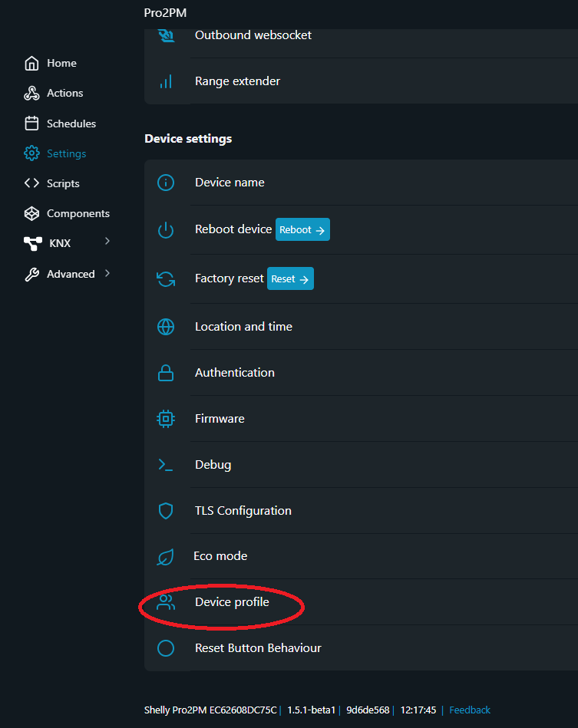Click the Range extender signal bars icon

166,81
